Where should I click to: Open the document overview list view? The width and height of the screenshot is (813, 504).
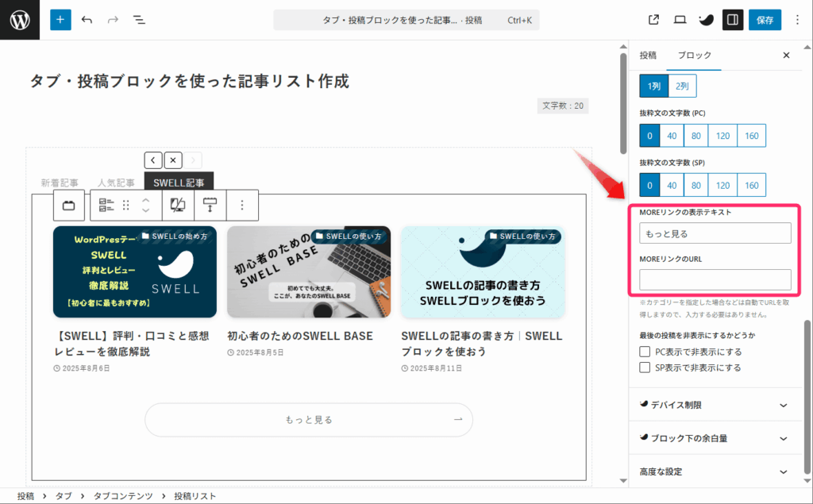click(139, 20)
